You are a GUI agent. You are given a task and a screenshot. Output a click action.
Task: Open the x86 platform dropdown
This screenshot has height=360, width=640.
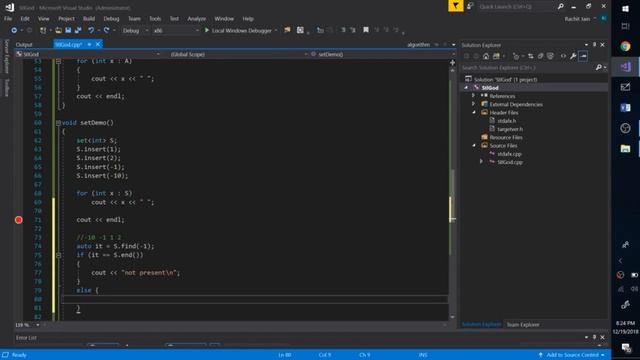click(x=176, y=30)
